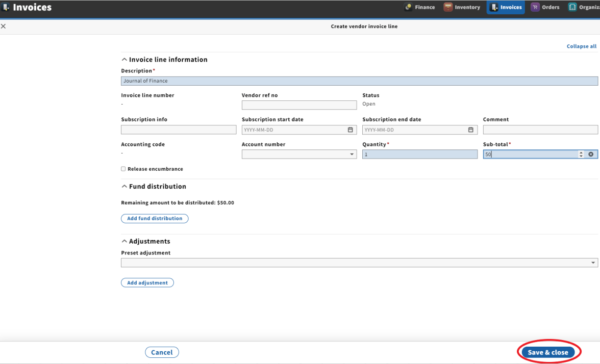Click Save & close button
The height and width of the screenshot is (364, 600).
coord(548,352)
